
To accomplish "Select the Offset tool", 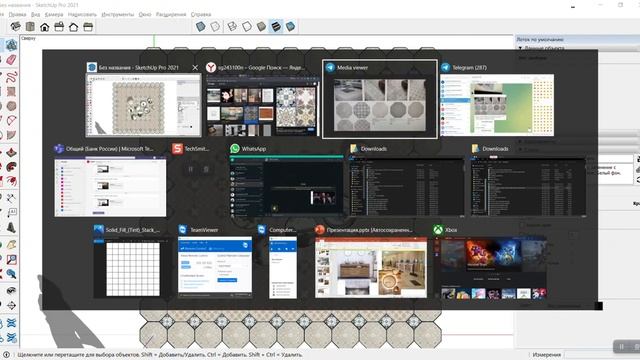I will (x=11, y=181).
